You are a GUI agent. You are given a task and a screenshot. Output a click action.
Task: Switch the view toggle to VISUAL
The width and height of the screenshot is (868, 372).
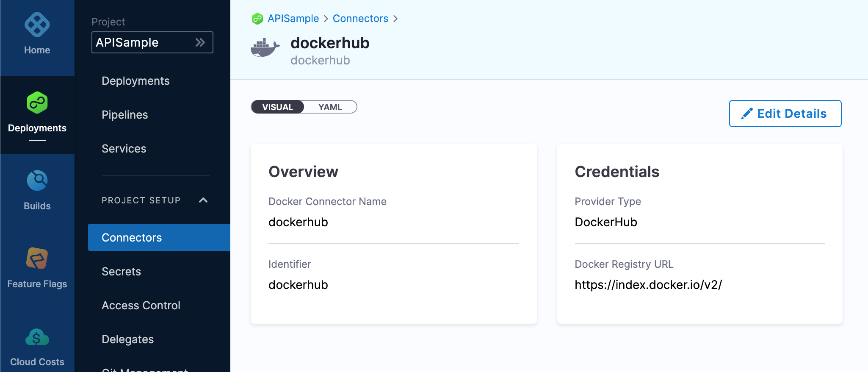click(278, 107)
